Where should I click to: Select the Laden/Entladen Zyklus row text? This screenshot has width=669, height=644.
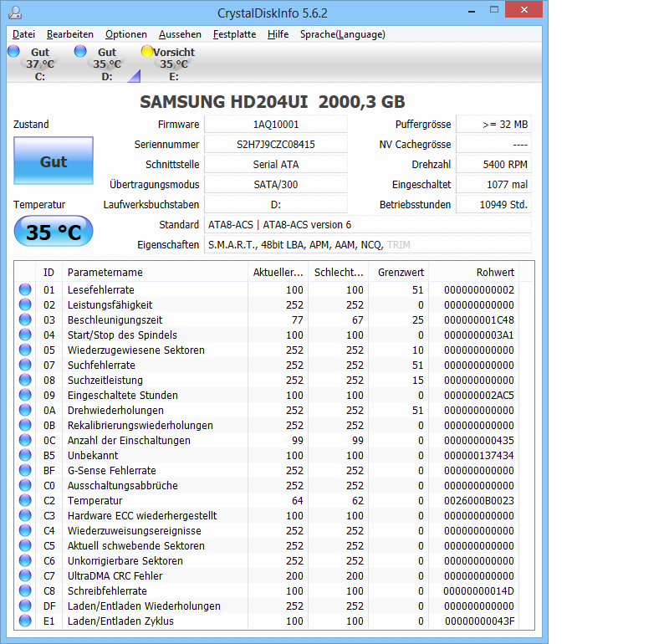[120, 621]
